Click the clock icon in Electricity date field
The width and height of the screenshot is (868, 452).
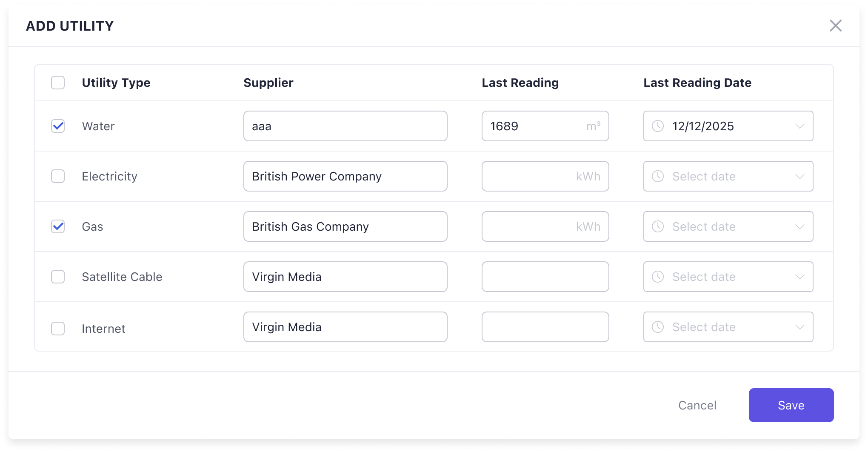(658, 176)
